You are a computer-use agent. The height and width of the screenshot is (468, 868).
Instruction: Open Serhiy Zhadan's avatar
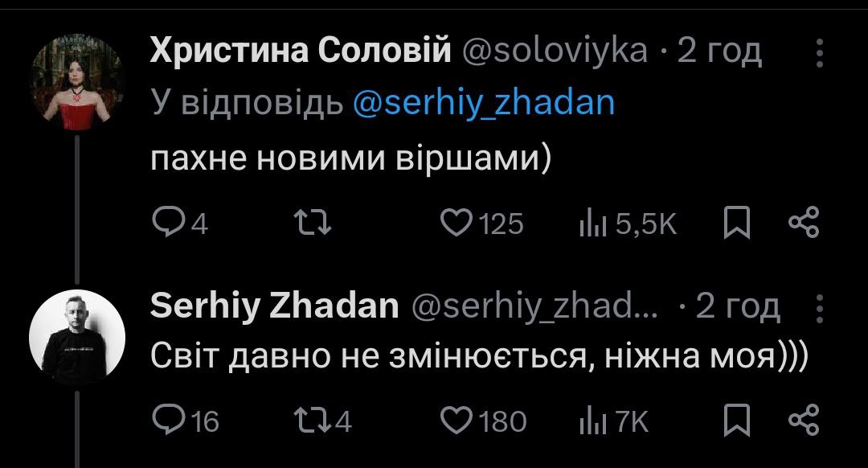pos(77,337)
